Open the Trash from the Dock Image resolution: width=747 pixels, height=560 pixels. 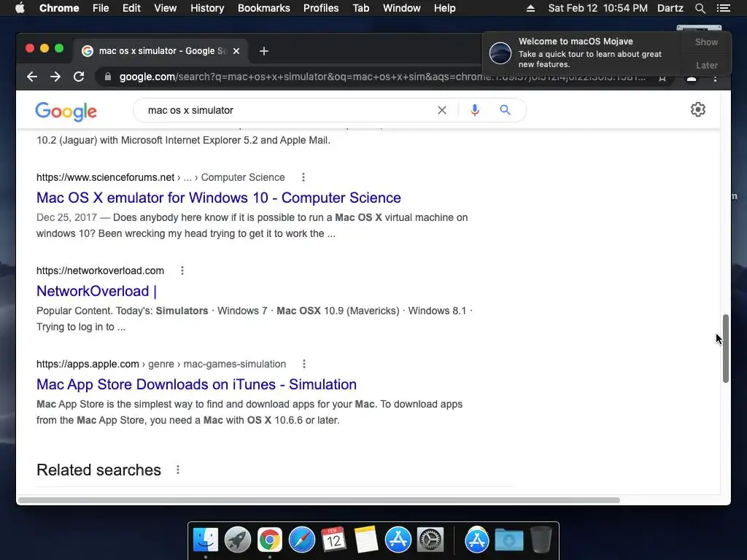(x=541, y=540)
